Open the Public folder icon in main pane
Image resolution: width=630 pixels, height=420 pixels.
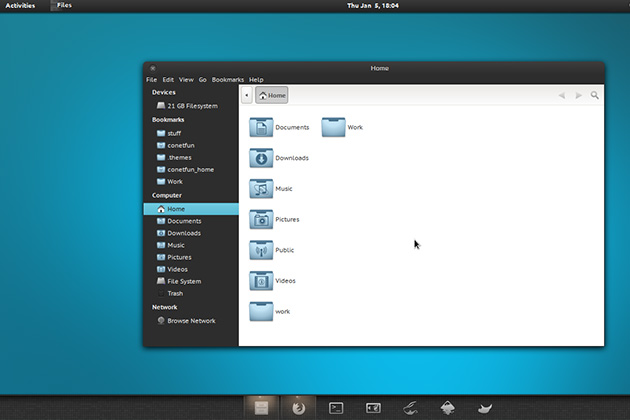pyautogui.click(x=261, y=250)
